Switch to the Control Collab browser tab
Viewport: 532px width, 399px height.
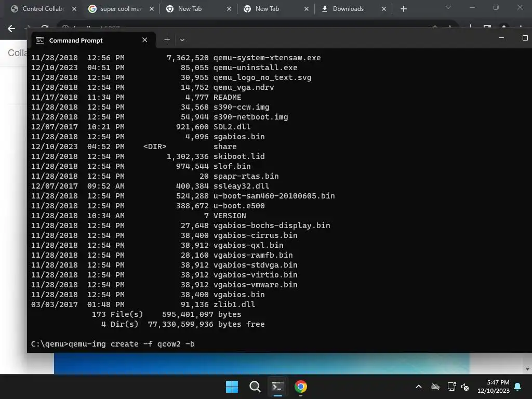pyautogui.click(x=43, y=9)
